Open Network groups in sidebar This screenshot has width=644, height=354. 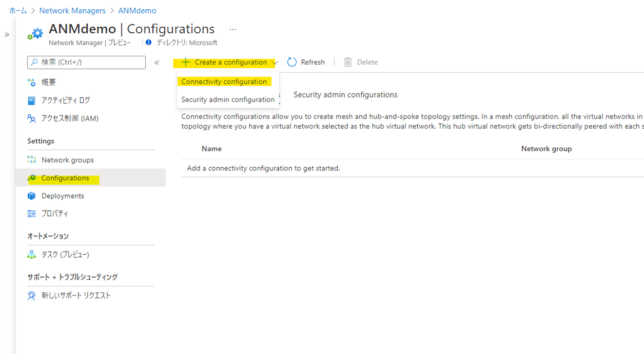[x=67, y=160]
